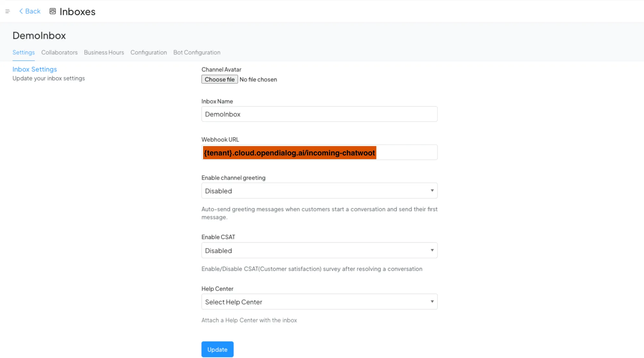
Task: Click the DemoInbox page title
Action: point(39,35)
